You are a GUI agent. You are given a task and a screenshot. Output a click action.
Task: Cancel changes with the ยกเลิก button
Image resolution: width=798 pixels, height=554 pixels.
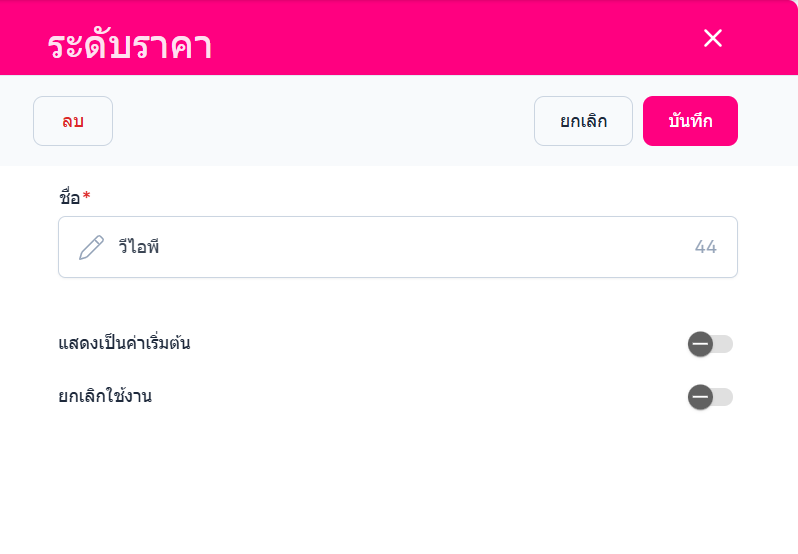(x=583, y=121)
